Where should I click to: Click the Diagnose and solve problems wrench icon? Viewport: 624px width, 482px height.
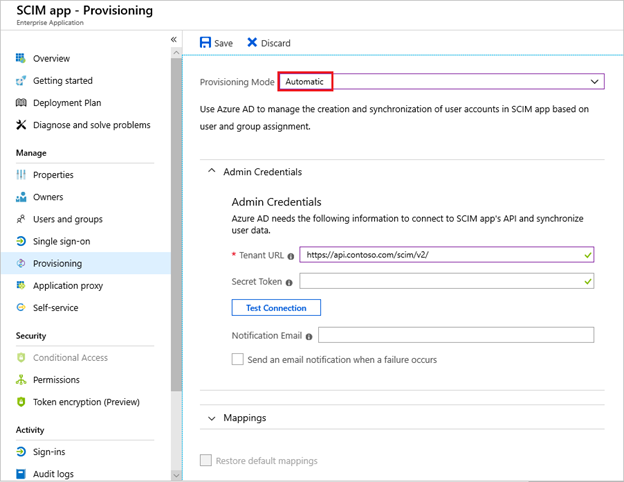(21, 125)
